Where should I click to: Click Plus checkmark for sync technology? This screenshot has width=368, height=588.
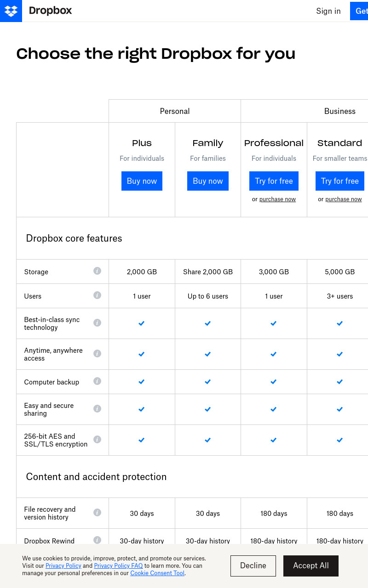click(142, 323)
